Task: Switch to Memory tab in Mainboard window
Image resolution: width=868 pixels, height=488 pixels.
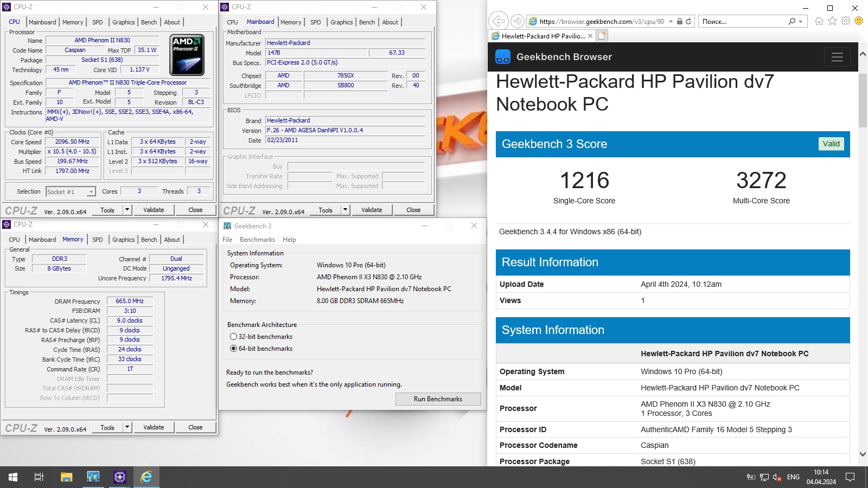Action: pyautogui.click(x=291, y=22)
